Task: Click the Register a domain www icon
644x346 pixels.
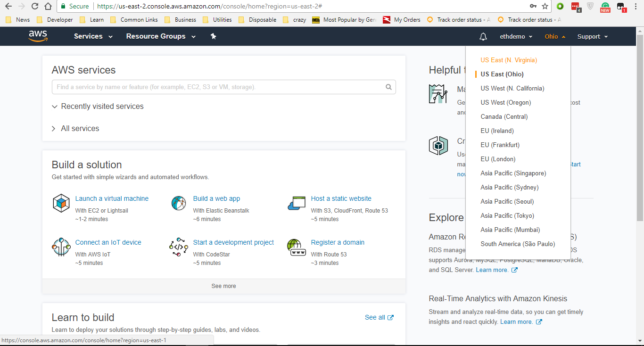Action: click(x=297, y=247)
